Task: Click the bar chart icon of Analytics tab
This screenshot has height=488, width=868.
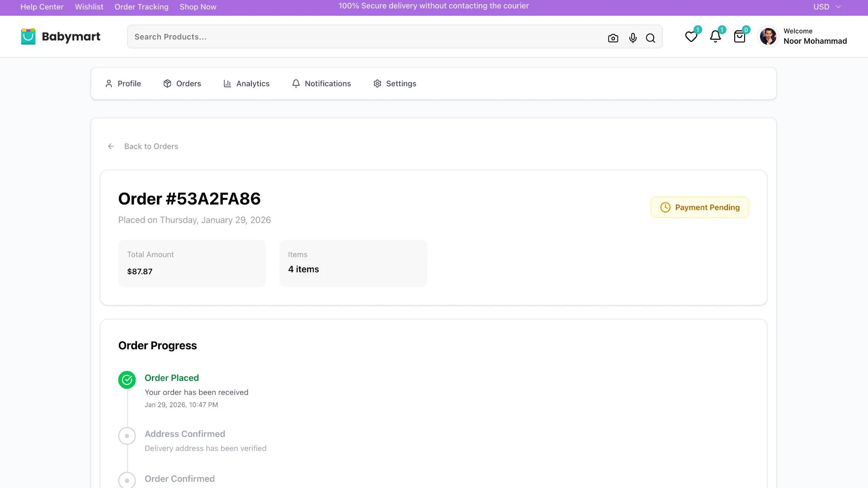Action: click(x=227, y=84)
